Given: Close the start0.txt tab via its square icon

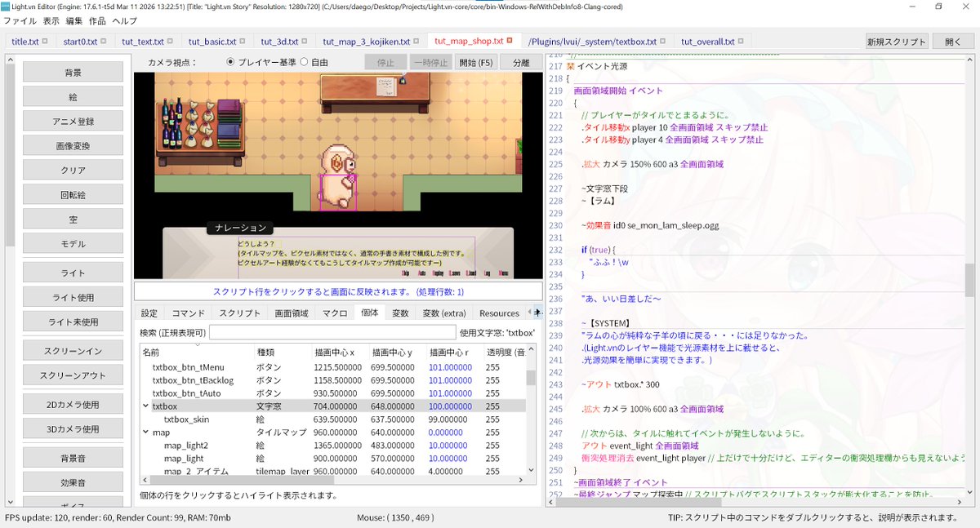Looking at the screenshot, I should (x=104, y=42).
